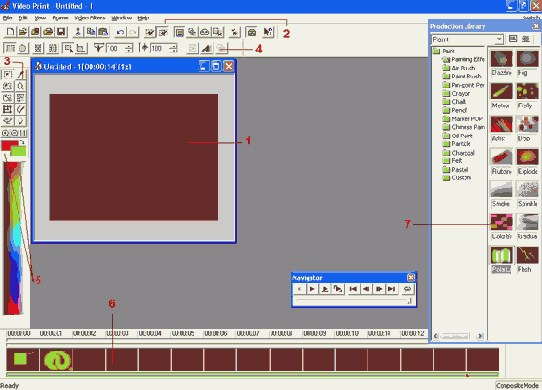
Task: Click the Copy toolbar icon
Action: (91, 32)
